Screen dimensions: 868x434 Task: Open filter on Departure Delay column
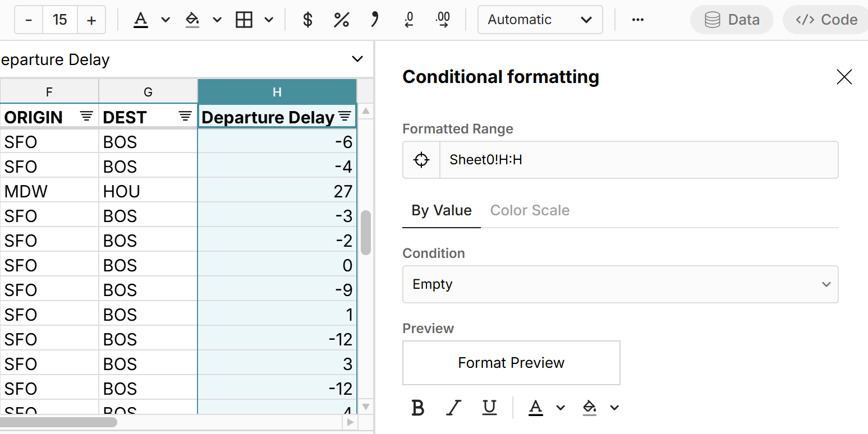point(345,116)
